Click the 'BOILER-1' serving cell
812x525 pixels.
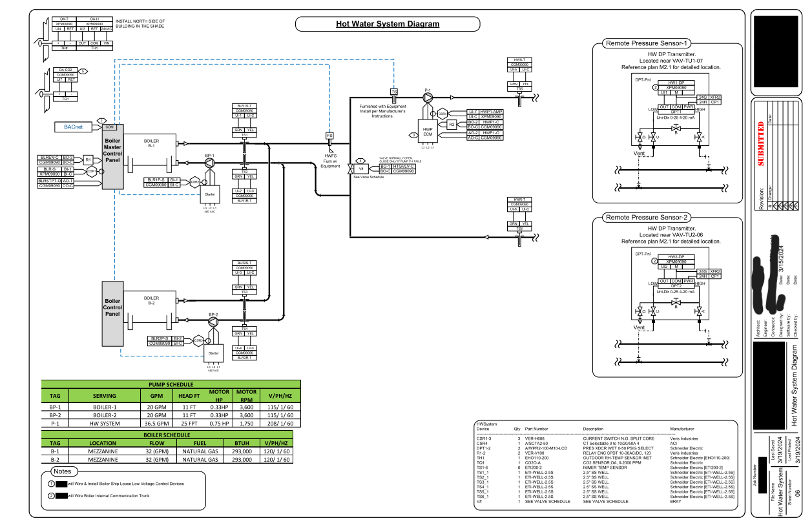(x=104, y=407)
